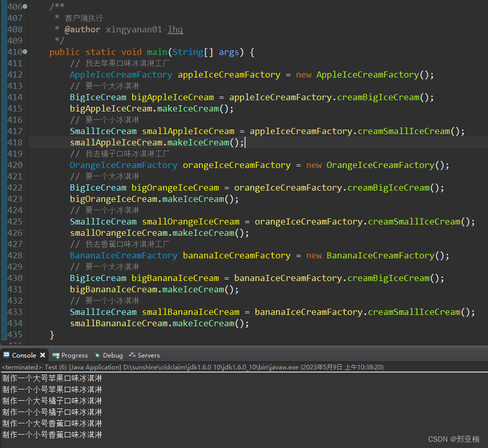Screen dimensions: 488x448
Task: Click comment '我去橘子口味冰淇淋工厂' on line 419
Action: pos(127,154)
